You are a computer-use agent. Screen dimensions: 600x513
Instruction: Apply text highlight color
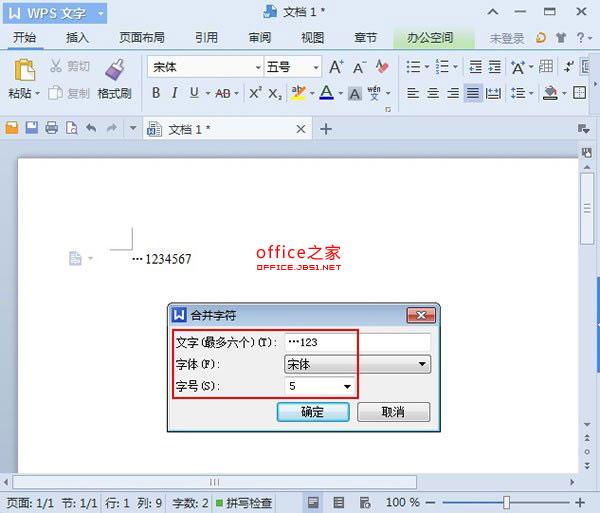[x=298, y=93]
